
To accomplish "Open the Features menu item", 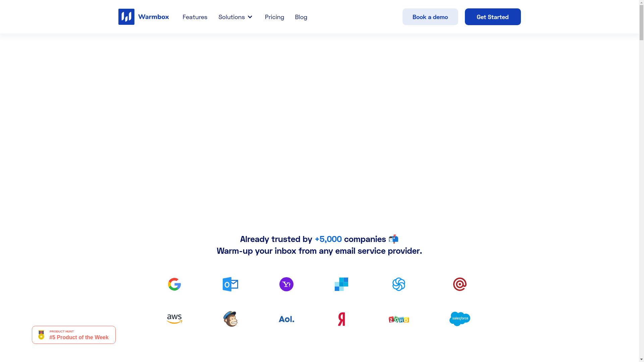I will [195, 17].
